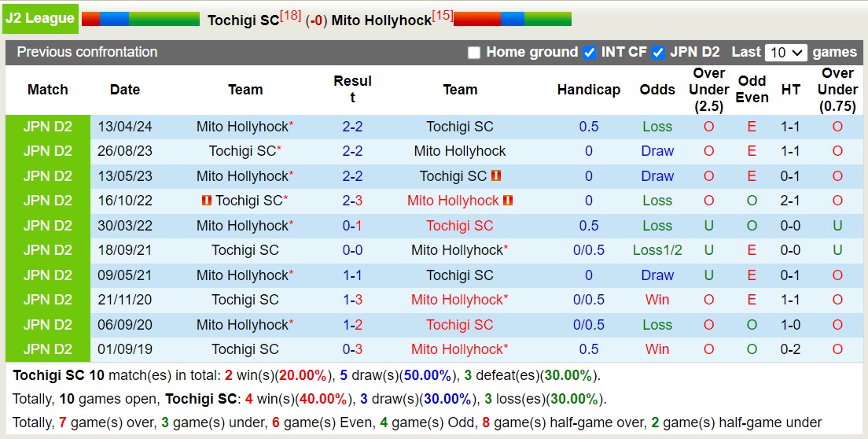Image resolution: width=868 pixels, height=439 pixels.
Task: Click red card icon beside Tochigi SC on 13/05/23
Action: click(496, 176)
